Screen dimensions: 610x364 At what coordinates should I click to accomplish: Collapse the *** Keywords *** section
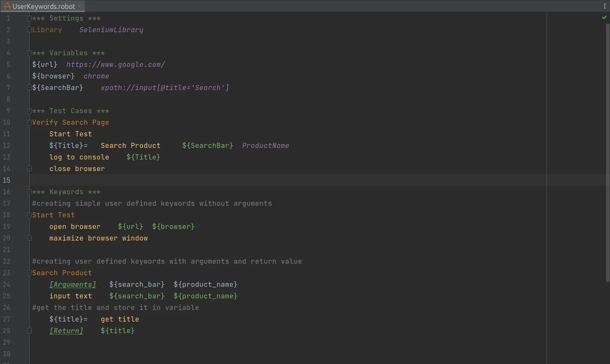(x=29, y=192)
